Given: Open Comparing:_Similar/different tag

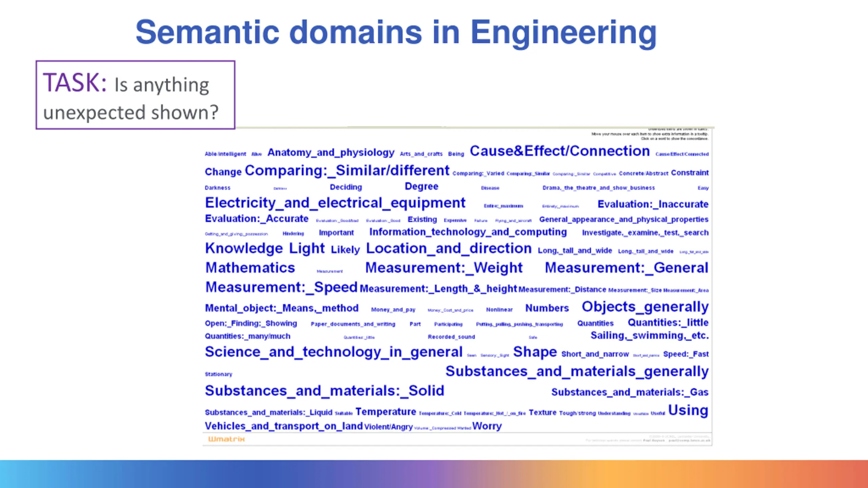Looking at the screenshot, I should (347, 170).
